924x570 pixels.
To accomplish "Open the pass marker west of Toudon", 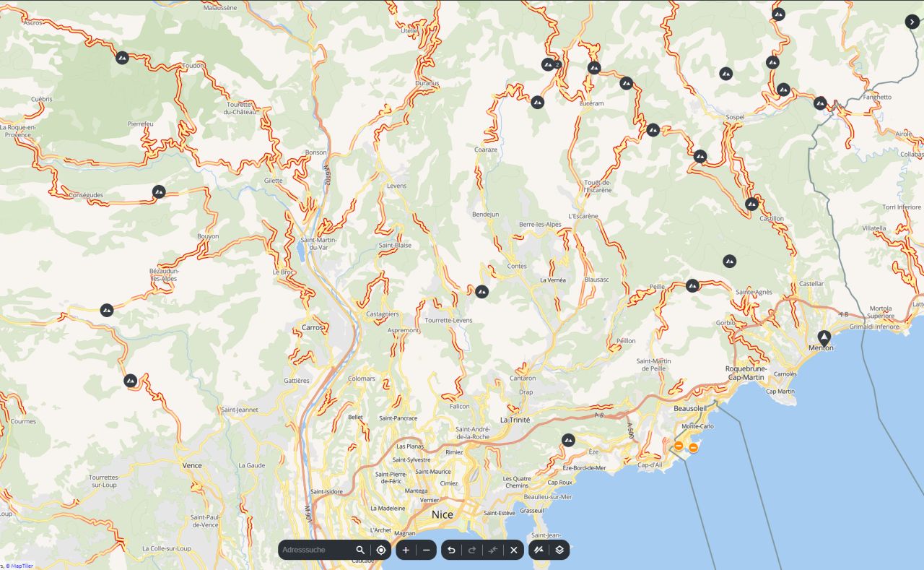I will 122,57.
